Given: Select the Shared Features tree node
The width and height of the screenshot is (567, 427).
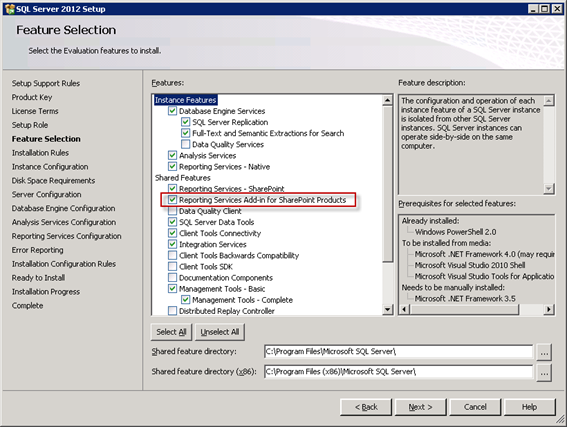Looking at the screenshot, I should point(183,178).
